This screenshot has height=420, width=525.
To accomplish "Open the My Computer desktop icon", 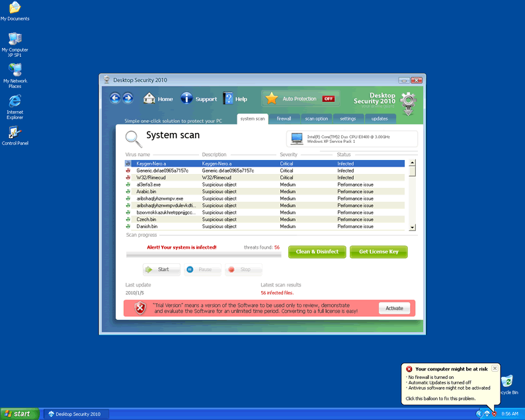I will (15, 39).
